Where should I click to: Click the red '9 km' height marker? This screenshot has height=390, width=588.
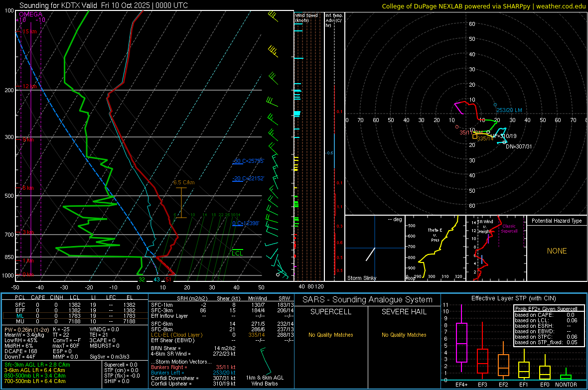pyautogui.click(x=28, y=139)
